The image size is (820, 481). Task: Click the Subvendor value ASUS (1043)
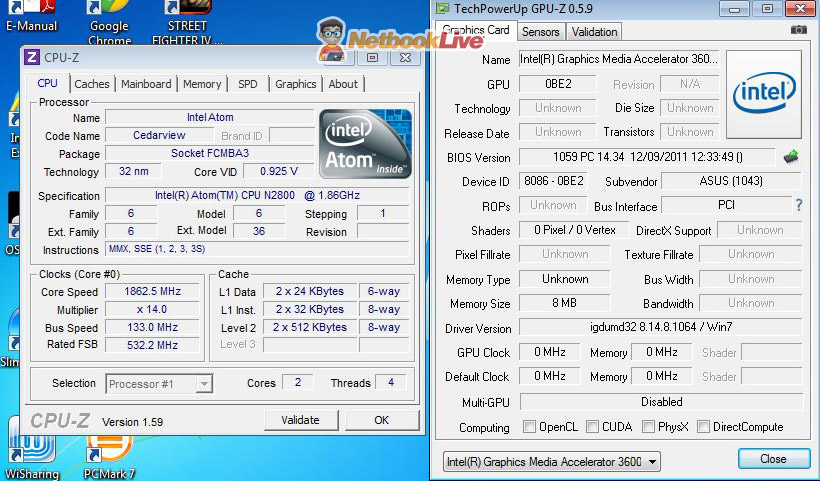pyautogui.click(x=731, y=181)
